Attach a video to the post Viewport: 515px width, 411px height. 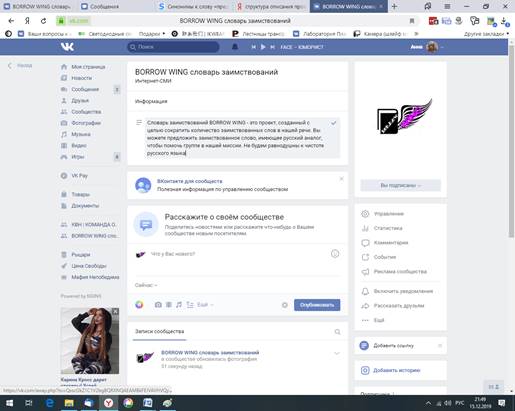(x=169, y=305)
